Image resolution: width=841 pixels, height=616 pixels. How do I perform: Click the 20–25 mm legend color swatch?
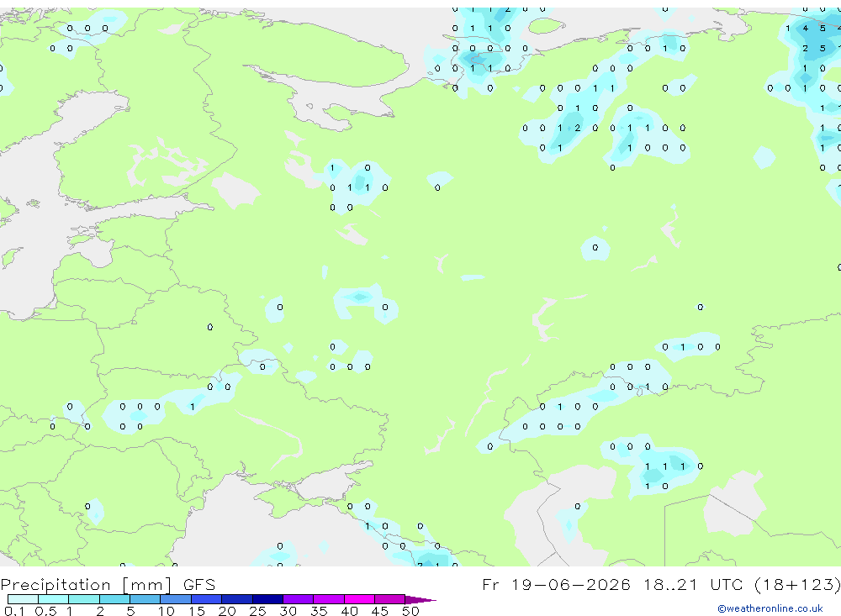[x=237, y=599]
